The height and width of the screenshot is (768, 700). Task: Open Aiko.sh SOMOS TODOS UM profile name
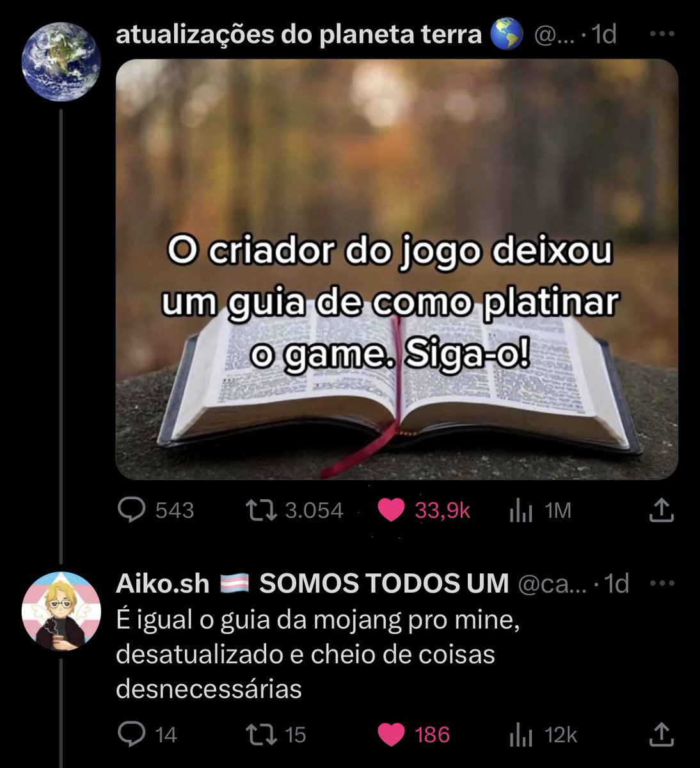point(312,583)
